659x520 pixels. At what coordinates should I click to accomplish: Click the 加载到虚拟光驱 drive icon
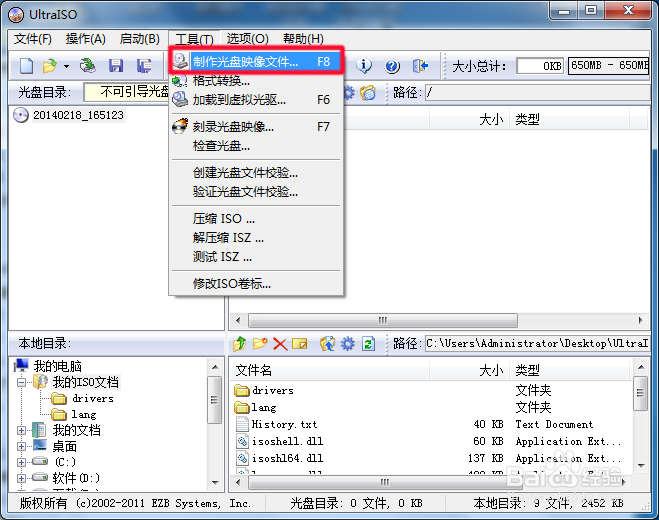click(x=180, y=99)
